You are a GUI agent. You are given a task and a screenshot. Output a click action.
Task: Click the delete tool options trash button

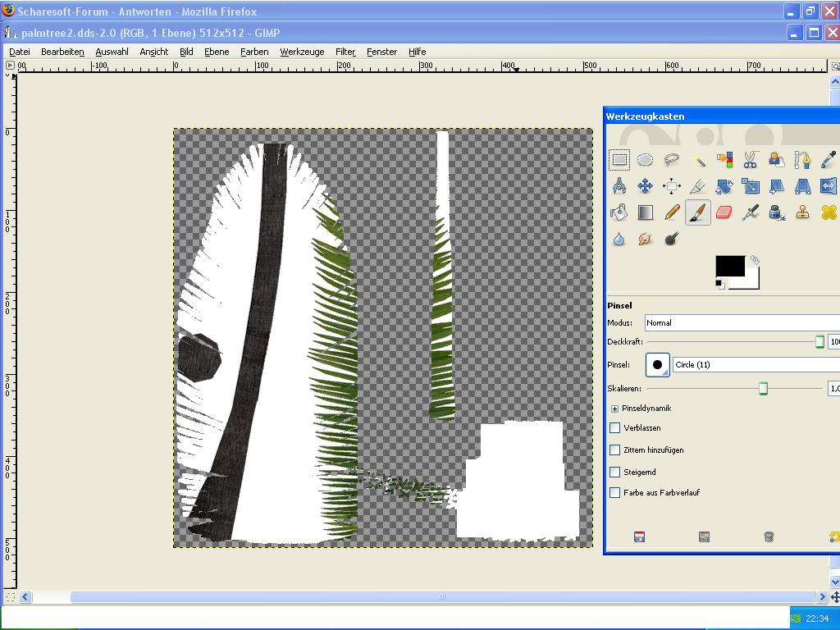point(769,536)
